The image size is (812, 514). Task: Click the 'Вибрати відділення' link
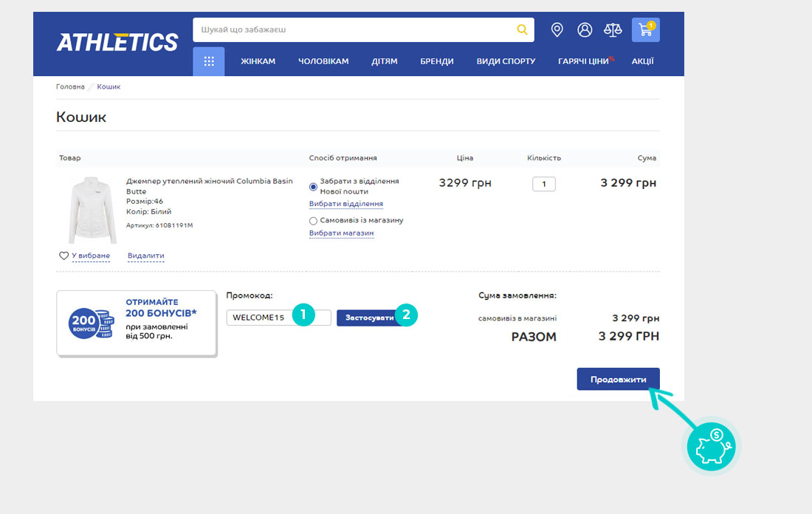coord(346,204)
